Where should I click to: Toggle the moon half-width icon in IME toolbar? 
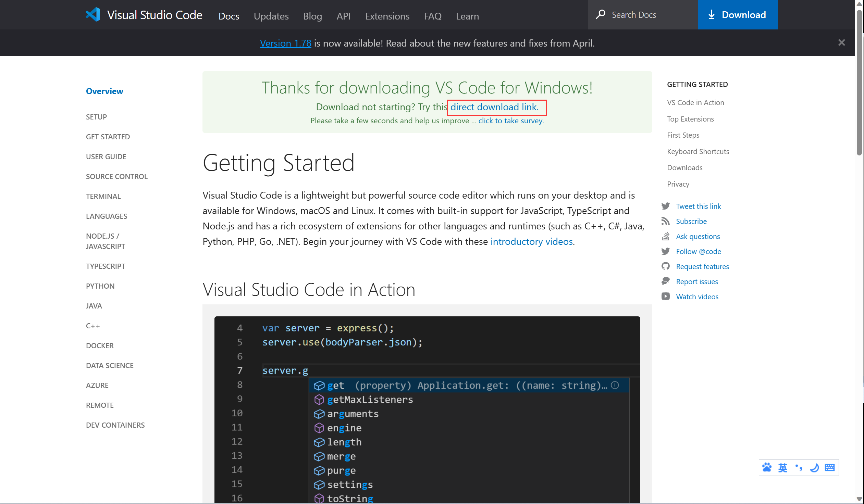pyautogui.click(x=814, y=467)
